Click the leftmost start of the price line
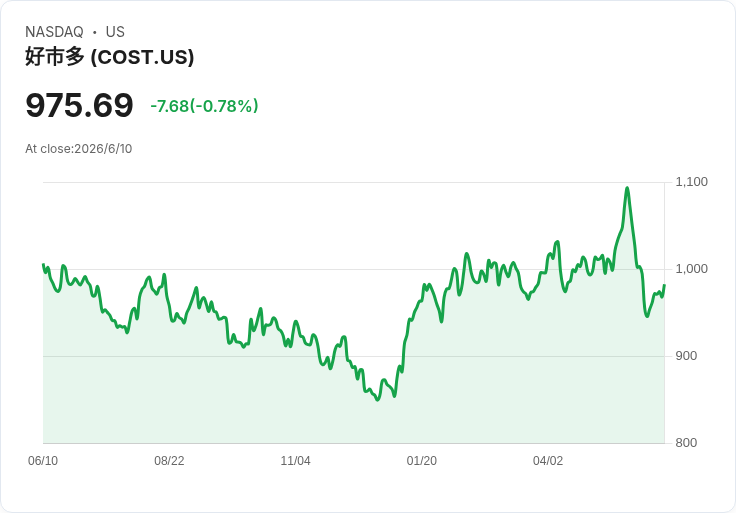 44,265
